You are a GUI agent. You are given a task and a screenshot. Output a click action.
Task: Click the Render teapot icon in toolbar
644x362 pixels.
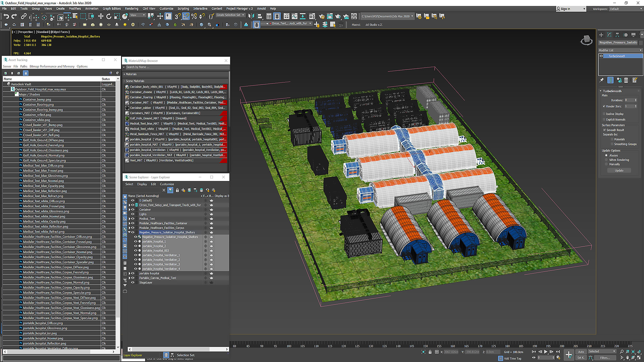(338, 16)
